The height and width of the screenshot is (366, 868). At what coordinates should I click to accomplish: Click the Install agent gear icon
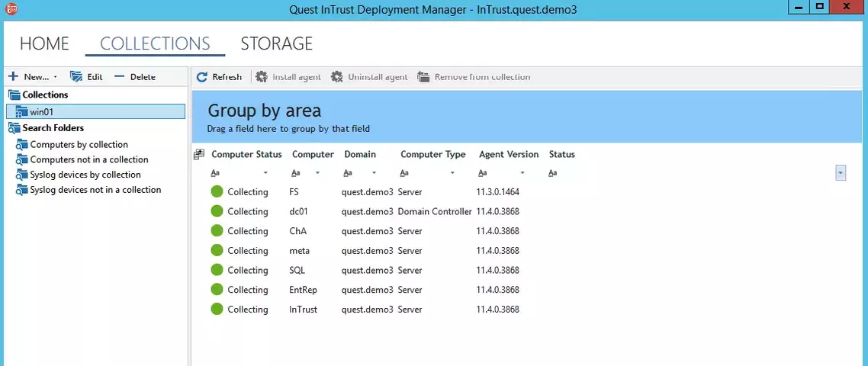(x=262, y=77)
